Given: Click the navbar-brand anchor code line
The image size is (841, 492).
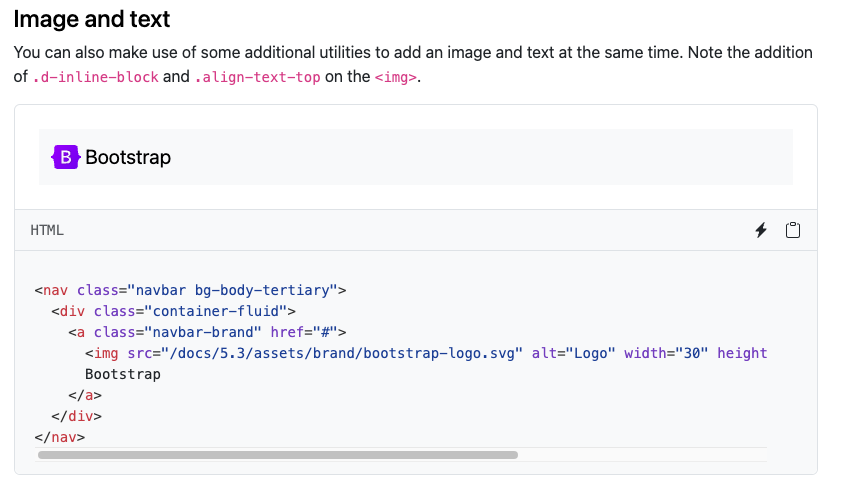Looking at the screenshot, I should coord(207,332).
